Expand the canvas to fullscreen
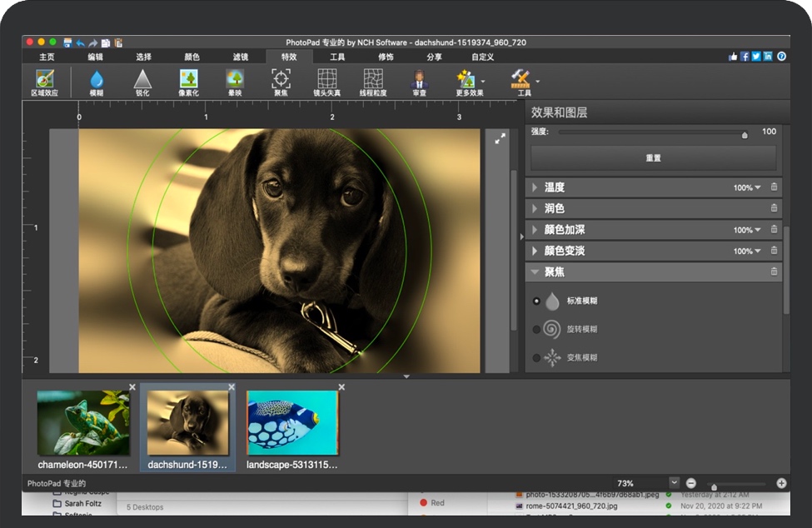Image resolution: width=812 pixels, height=528 pixels. pos(500,139)
